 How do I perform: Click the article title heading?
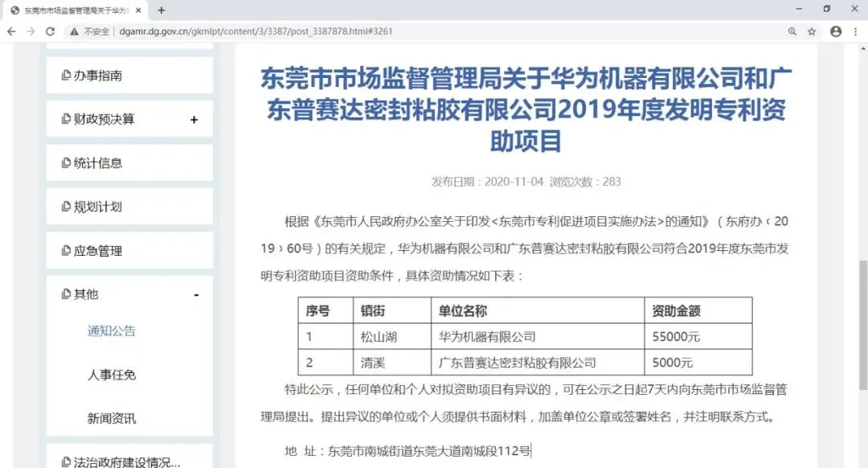tap(526, 109)
